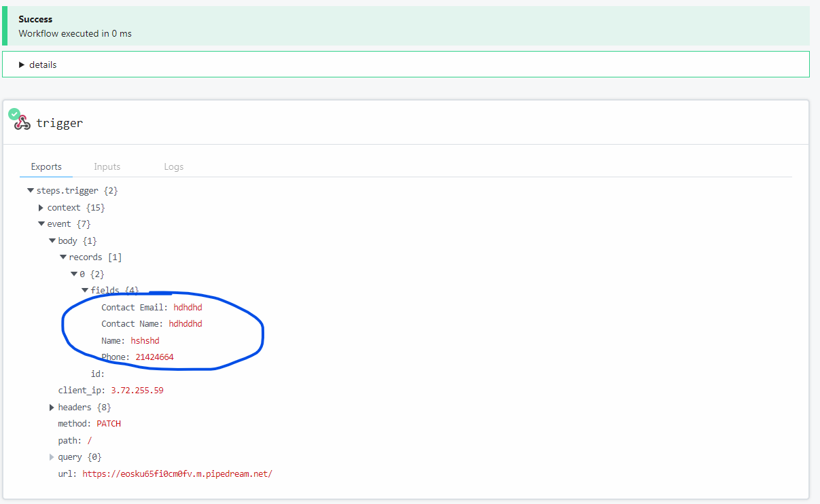Open the Logs tab
This screenshot has width=820, height=504.
tap(174, 166)
